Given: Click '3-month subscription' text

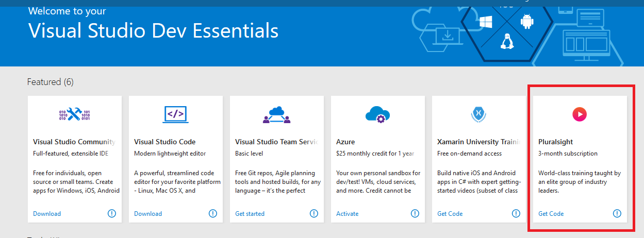Looking at the screenshot, I should click(x=568, y=154).
